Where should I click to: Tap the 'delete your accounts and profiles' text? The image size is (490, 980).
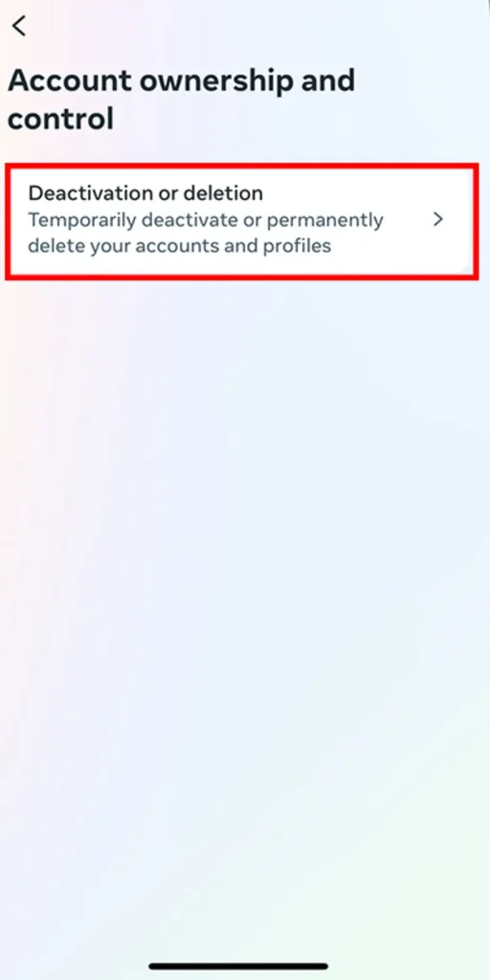point(179,246)
